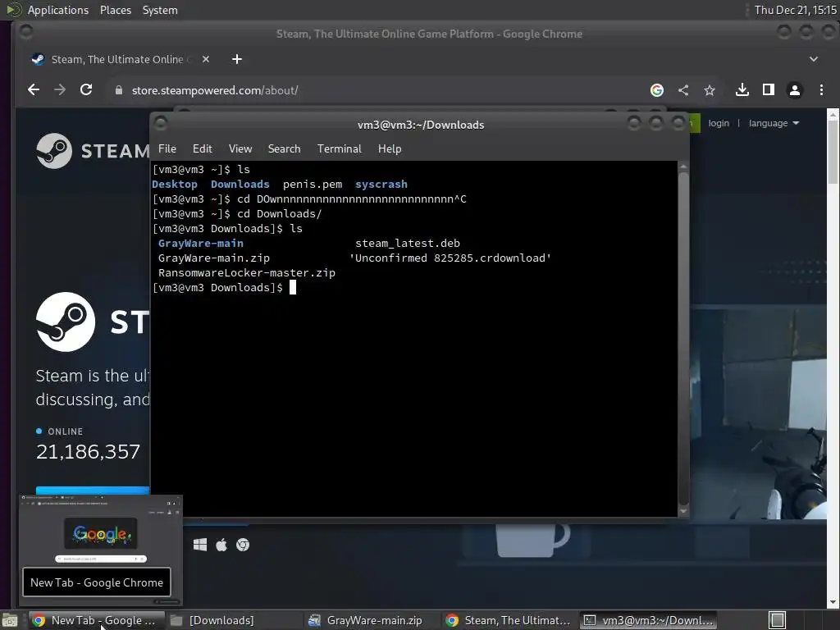Click the terminal scrollbar down arrow
840x630 pixels.
click(x=683, y=511)
